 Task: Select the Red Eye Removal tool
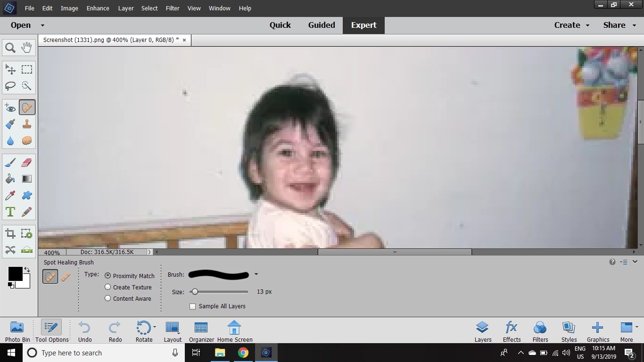pyautogui.click(x=10, y=108)
